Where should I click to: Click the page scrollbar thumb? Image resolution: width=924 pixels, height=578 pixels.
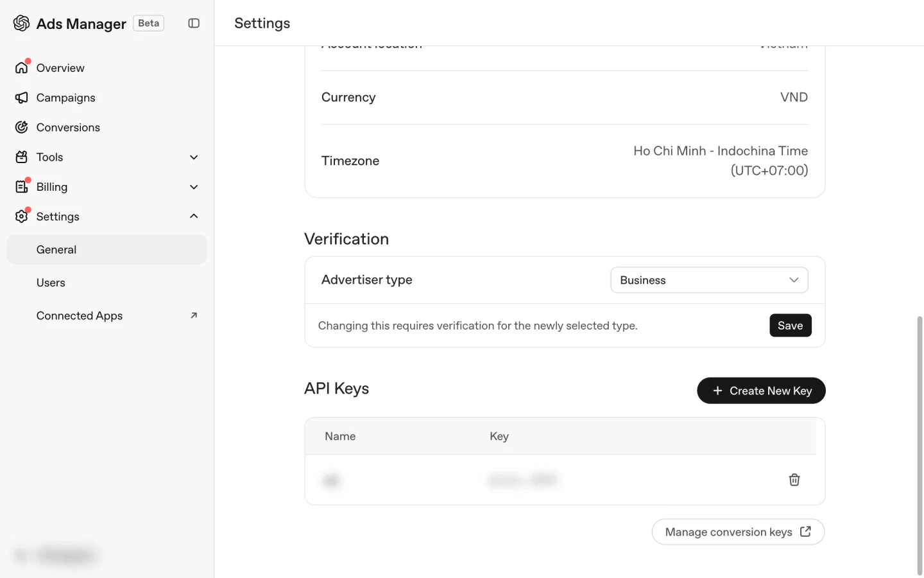(920, 444)
